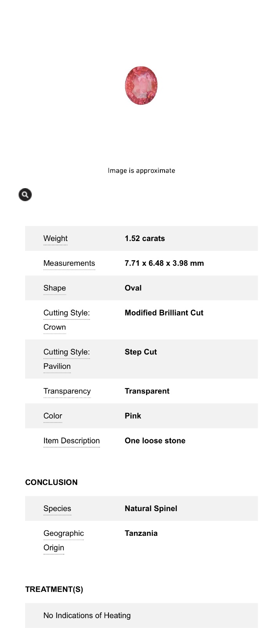Click the Step Cut value
Screen dimensions: 268x644
[x=141, y=352]
